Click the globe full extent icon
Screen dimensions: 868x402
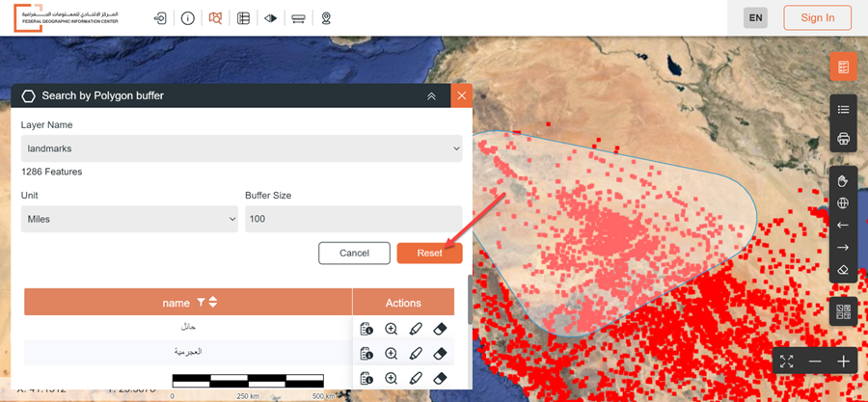[843, 203]
